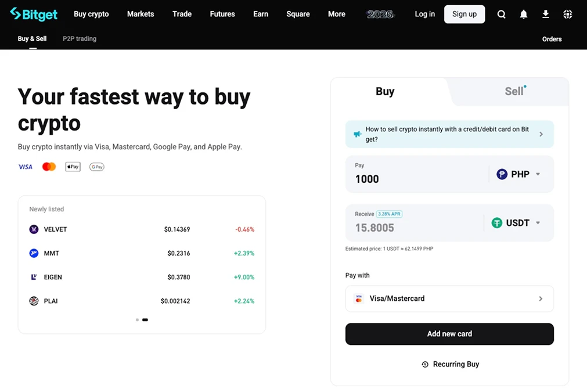Click the Recurring Buy clock icon
The image size is (587, 392).
pyautogui.click(x=425, y=364)
